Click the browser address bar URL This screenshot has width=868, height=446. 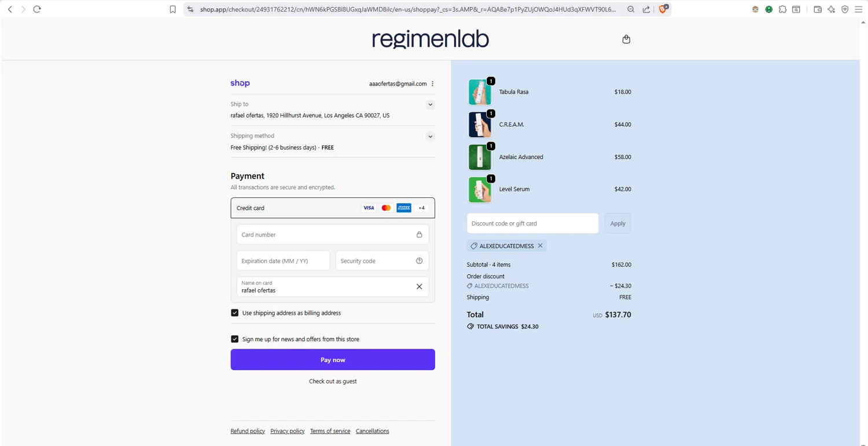pos(409,9)
